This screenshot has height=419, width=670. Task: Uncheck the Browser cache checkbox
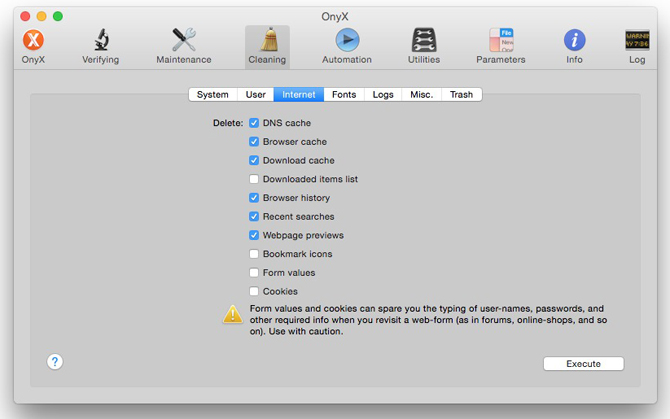click(x=254, y=141)
